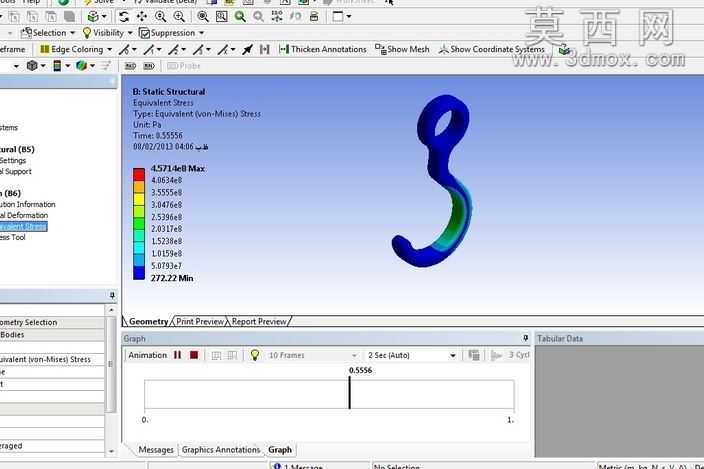Screen dimensions: 704x469
Task: Switch to the Print Preview tab
Action: (x=200, y=321)
